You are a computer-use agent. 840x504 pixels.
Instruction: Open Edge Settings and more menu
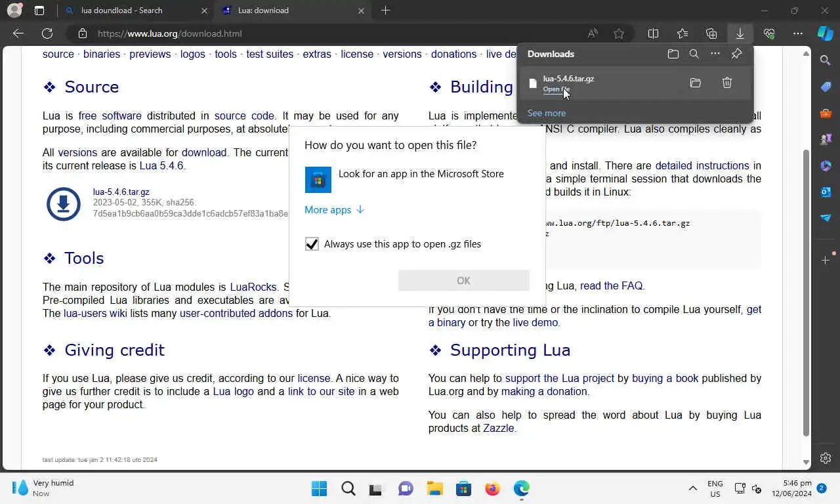pyautogui.click(x=798, y=33)
